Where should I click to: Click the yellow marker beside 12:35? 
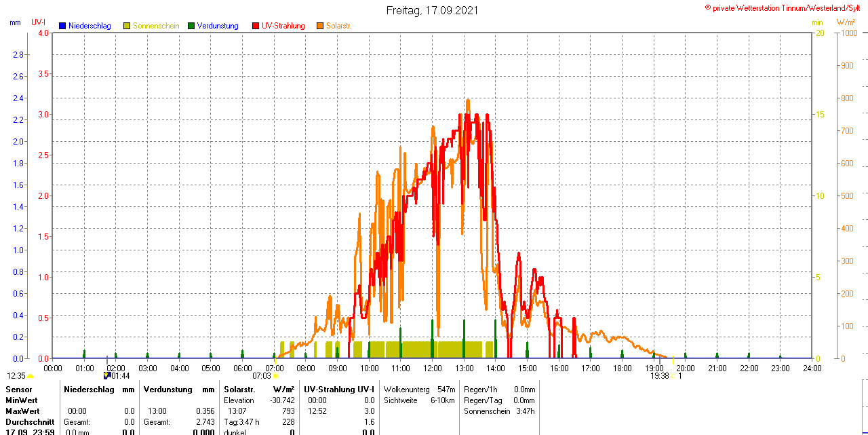[x=31, y=375]
